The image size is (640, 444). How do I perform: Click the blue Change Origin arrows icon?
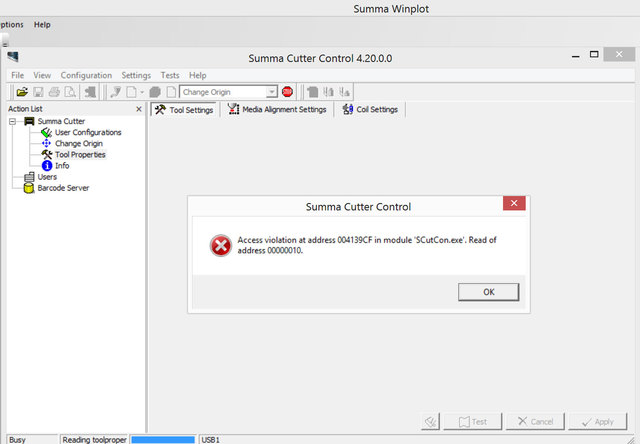tap(47, 143)
